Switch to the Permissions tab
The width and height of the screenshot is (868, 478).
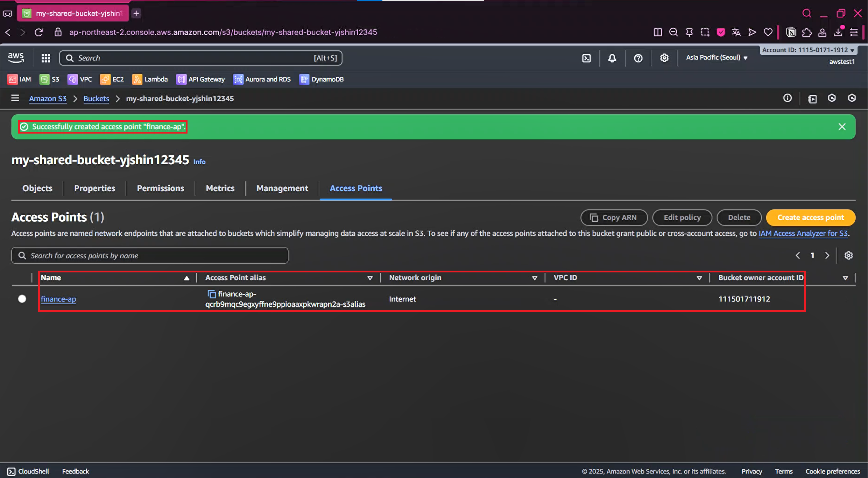(x=160, y=188)
